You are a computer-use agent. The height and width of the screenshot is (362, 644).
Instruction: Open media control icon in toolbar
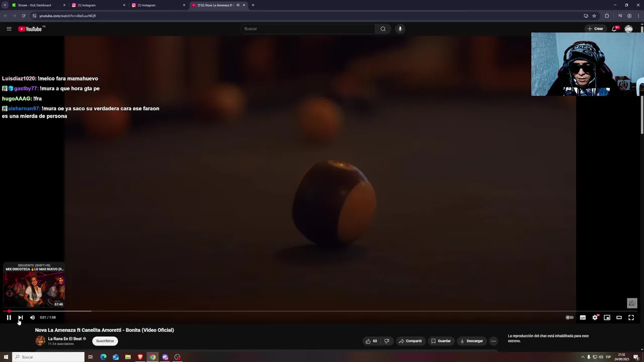coord(620,16)
